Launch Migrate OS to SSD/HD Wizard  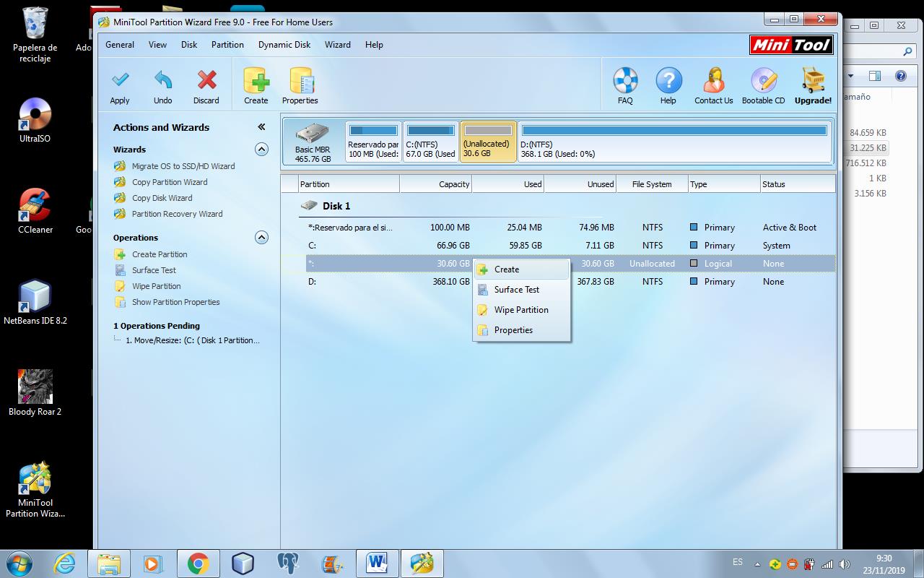point(183,166)
